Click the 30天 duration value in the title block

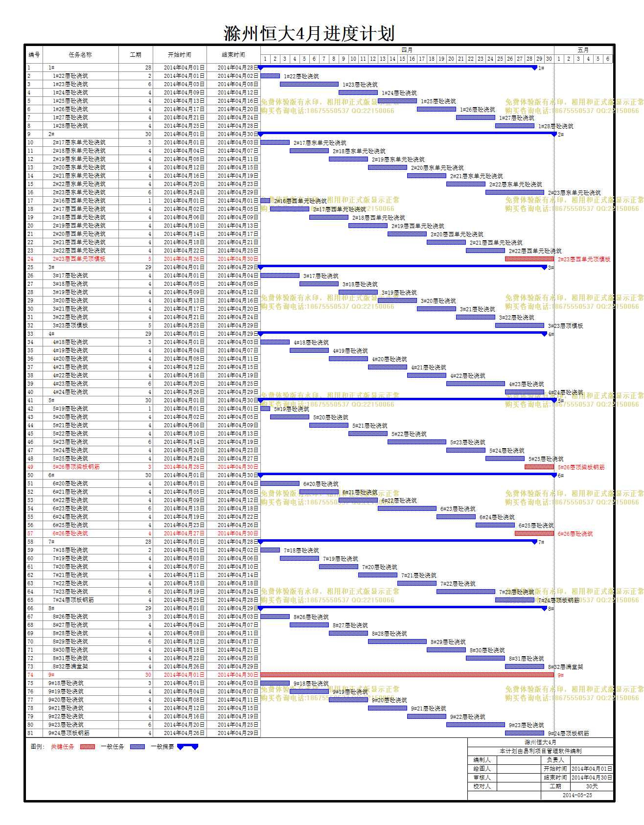[592, 786]
